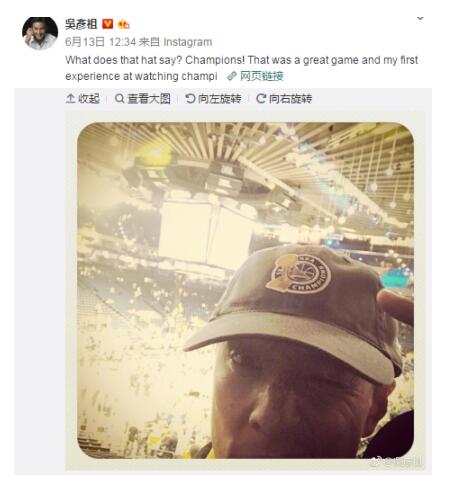Click the orange verified V badge
The width and height of the screenshot is (449, 482).
coord(107,24)
